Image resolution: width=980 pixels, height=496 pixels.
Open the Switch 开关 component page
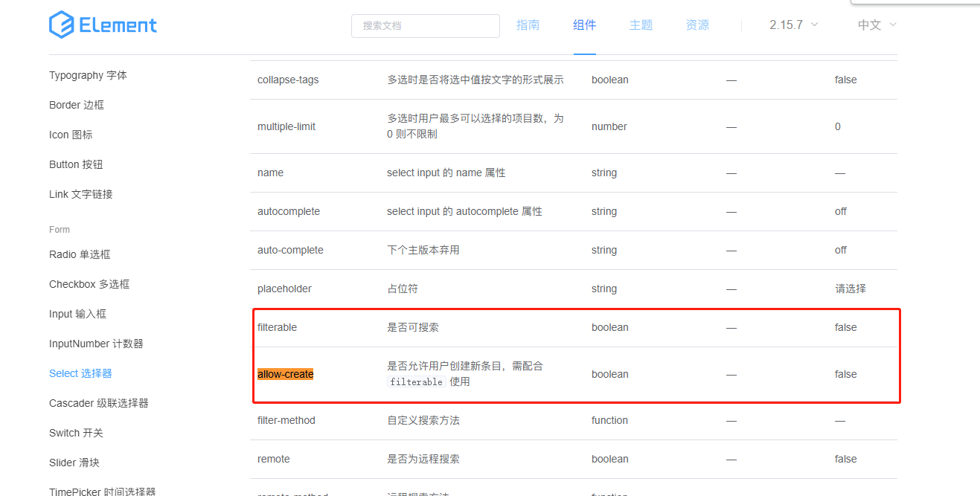tap(77, 432)
